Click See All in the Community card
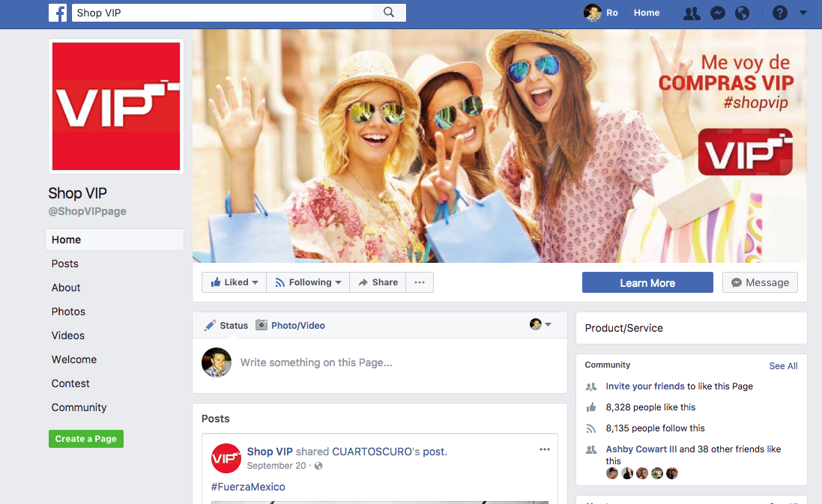This screenshot has height=504, width=822. [783, 366]
